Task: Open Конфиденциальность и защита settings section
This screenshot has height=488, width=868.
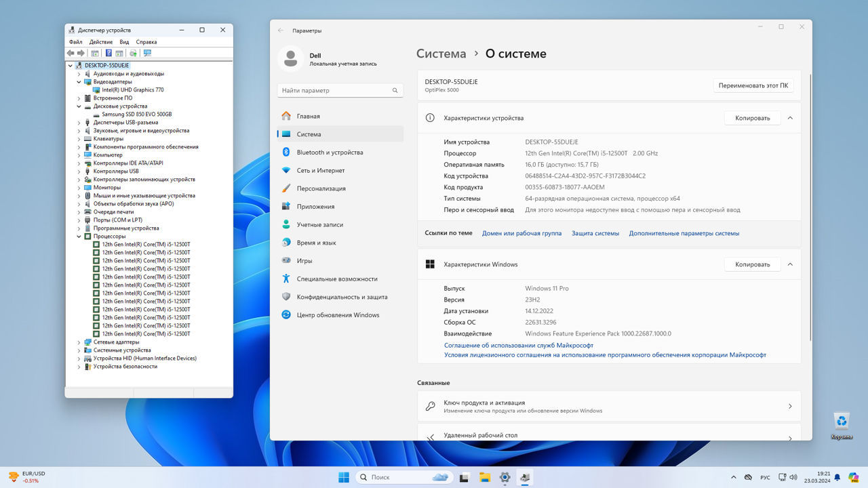Action: [x=340, y=297]
